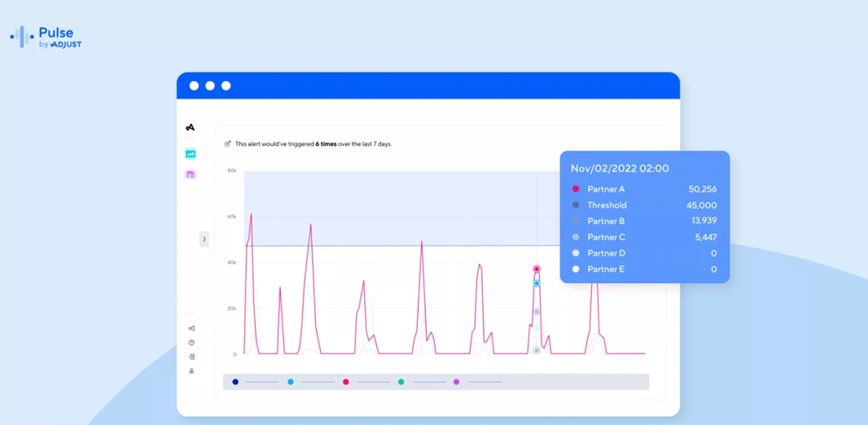Viewport: 868px width, 425px height.
Task: Toggle the light blue legend series
Action: point(291,382)
